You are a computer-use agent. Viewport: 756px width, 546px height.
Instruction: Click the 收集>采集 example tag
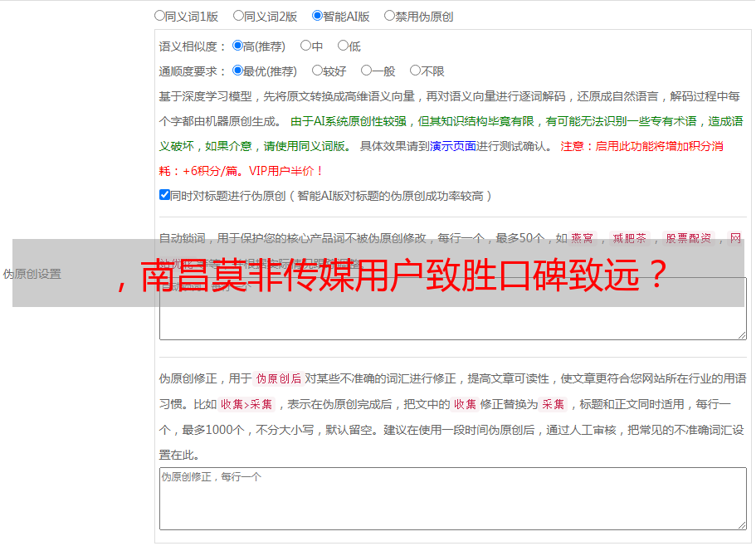click(x=246, y=404)
